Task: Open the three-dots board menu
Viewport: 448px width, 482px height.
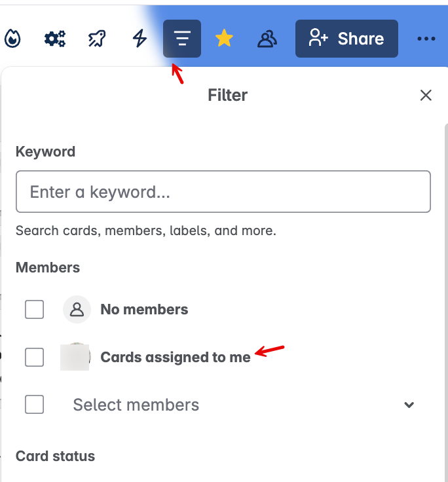Action: pos(426,39)
